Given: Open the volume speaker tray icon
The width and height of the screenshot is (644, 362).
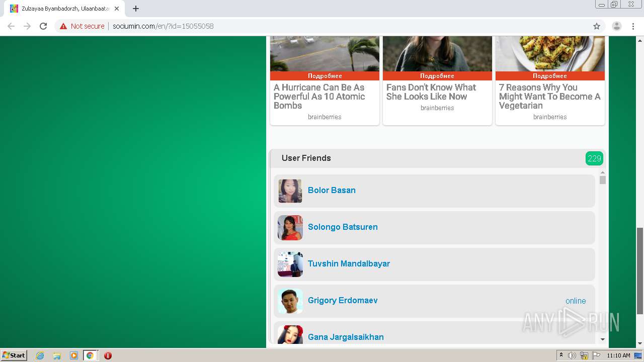Looking at the screenshot, I should coord(572,355).
